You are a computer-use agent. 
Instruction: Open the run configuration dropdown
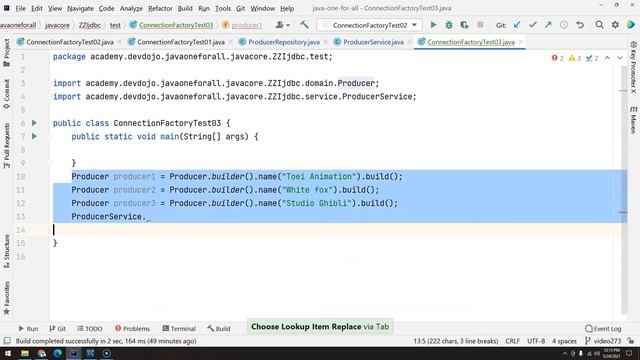coord(369,25)
